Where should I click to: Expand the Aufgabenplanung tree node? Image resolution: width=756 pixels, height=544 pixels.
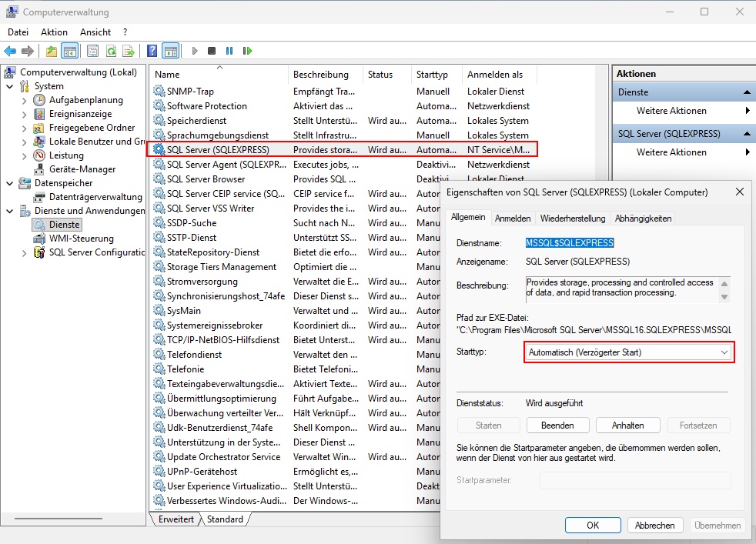tap(24, 100)
